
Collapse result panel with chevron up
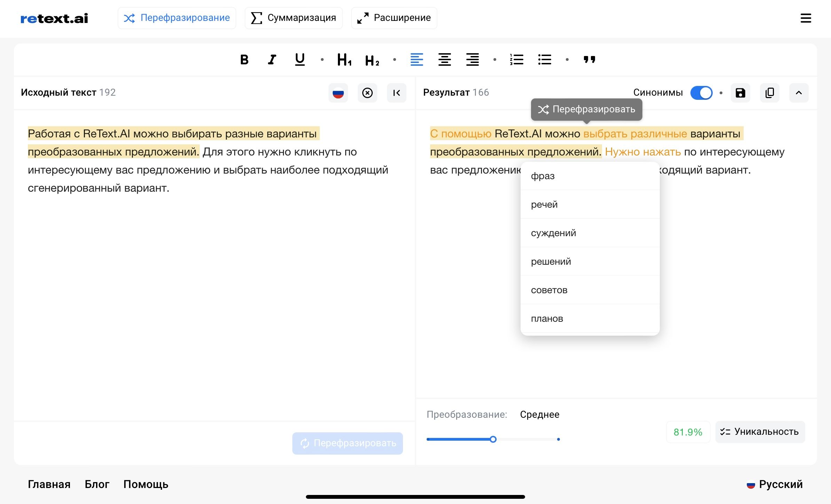click(x=799, y=93)
